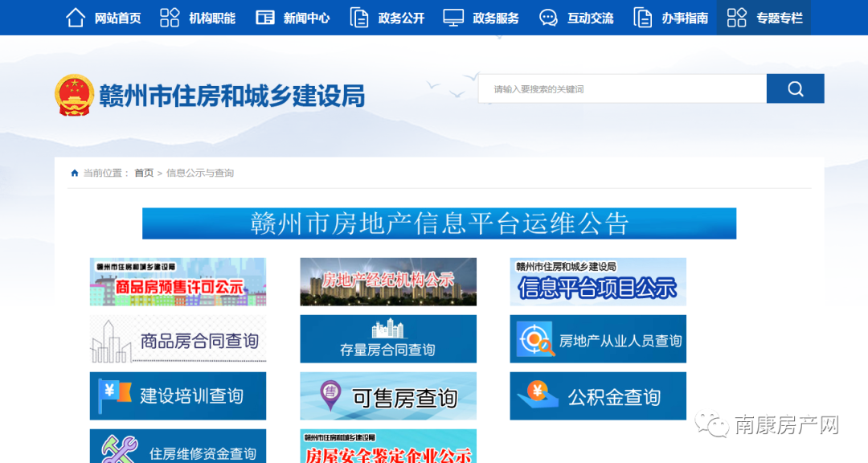The height and width of the screenshot is (463, 868).
Task: Open the 赣州市房地产信息平台运维公告 banner
Action: pyautogui.click(x=439, y=223)
